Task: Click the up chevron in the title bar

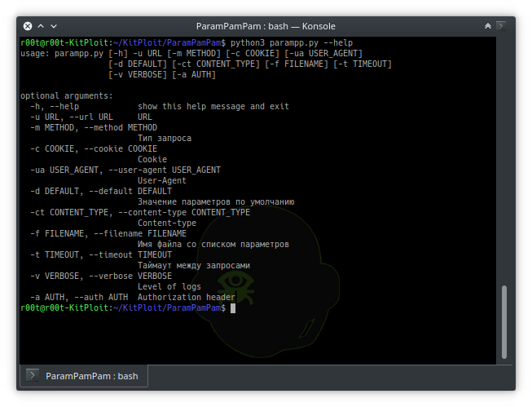Action: click(x=41, y=26)
